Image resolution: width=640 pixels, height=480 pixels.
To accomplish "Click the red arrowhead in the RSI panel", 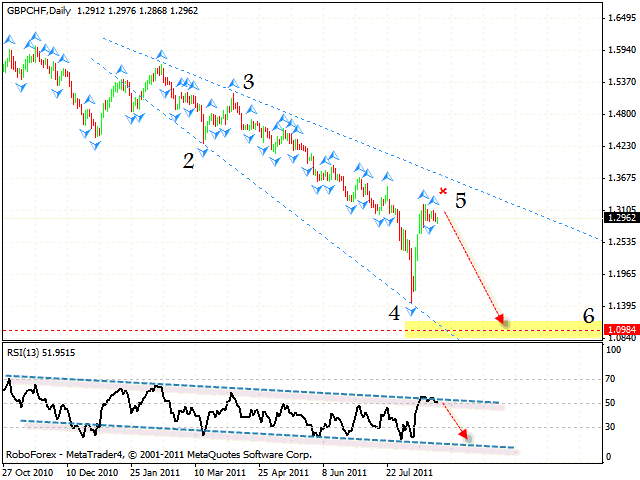I will 464,433.
